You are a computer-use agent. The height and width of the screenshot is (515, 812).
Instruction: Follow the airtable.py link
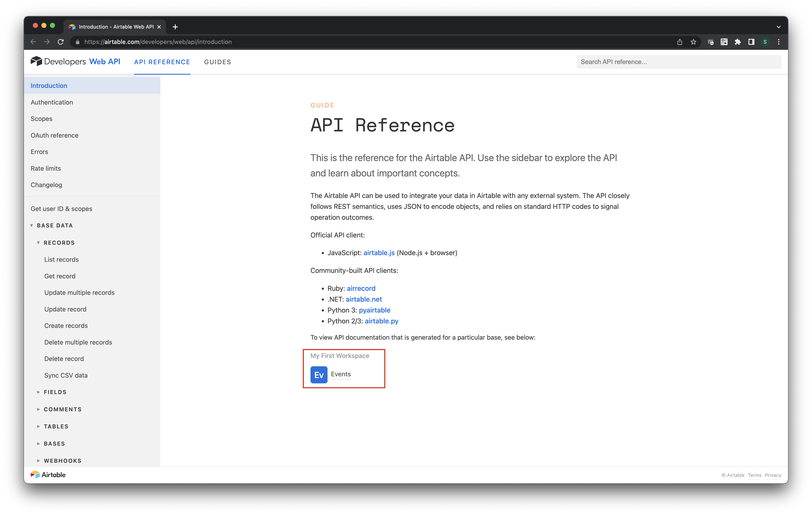[x=381, y=321]
